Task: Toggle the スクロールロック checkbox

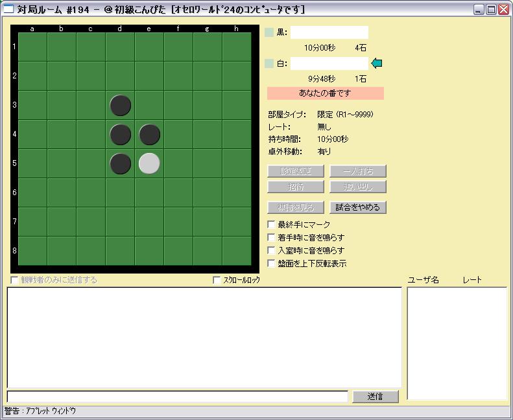Action: coord(217,280)
